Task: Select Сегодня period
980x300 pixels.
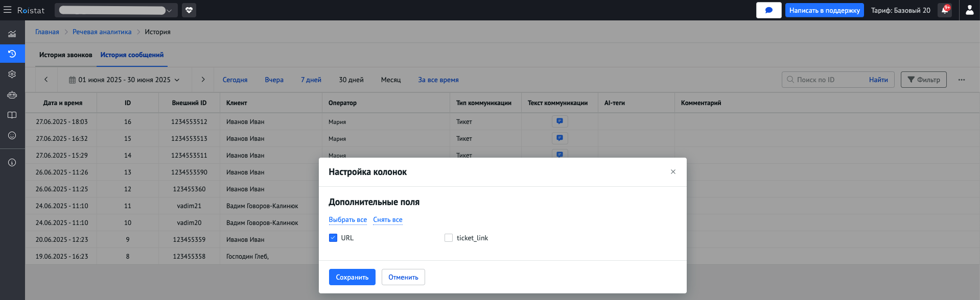Action: [235, 80]
